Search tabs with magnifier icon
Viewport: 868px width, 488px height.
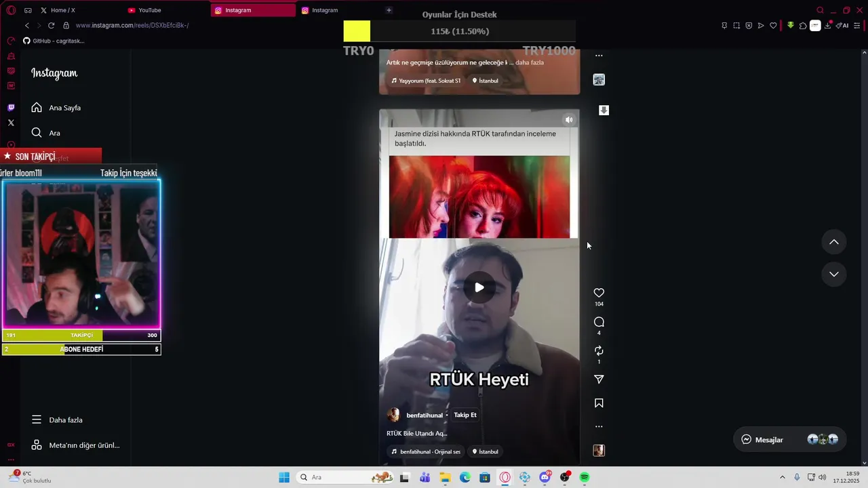pos(821,10)
